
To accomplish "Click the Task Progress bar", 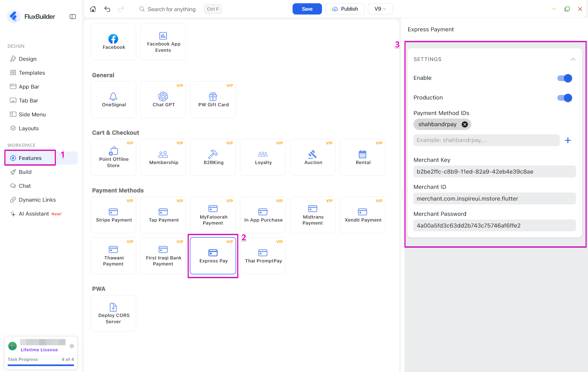I will pos(41,365).
